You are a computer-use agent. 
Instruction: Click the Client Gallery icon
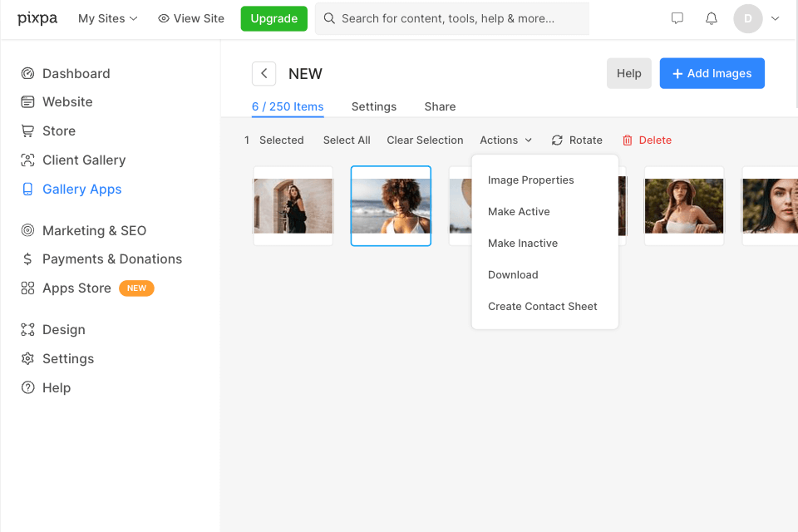[27, 160]
